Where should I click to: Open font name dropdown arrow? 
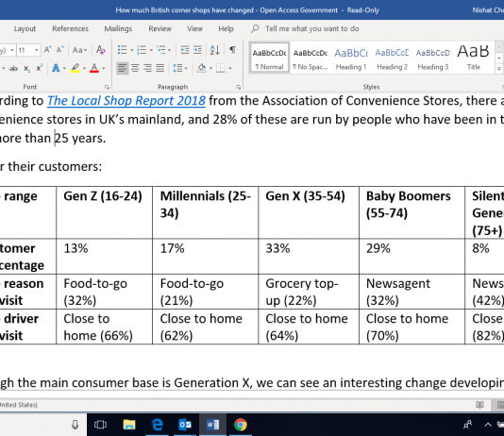12,50
